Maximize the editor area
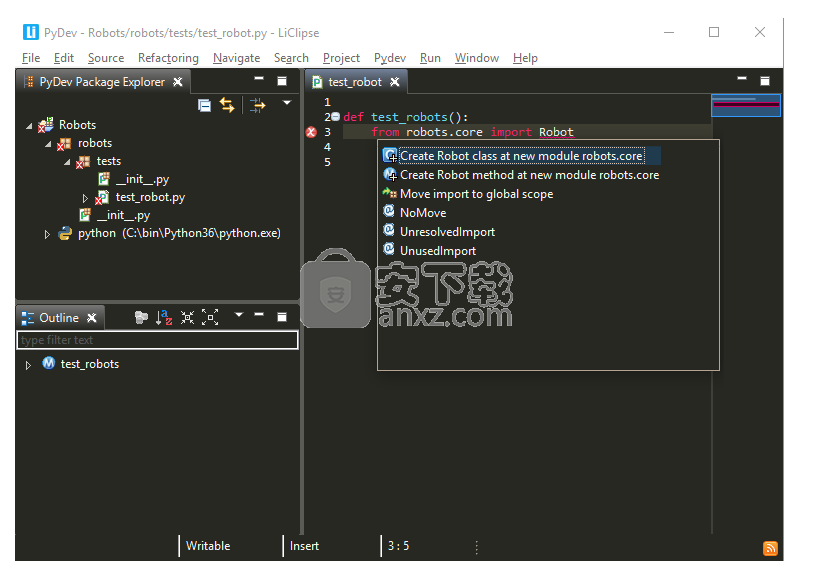816x580 pixels. (x=764, y=81)
